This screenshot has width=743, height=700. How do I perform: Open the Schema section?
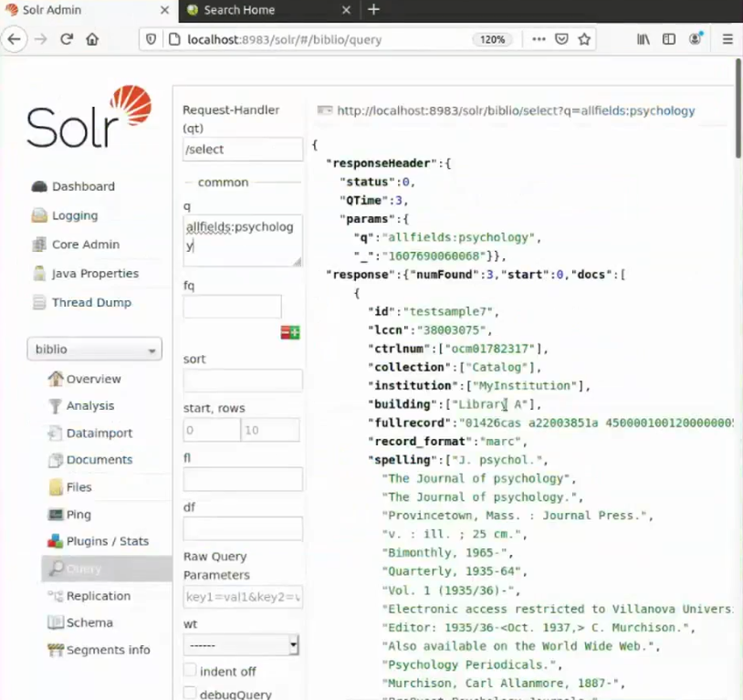tap(89, 622)
